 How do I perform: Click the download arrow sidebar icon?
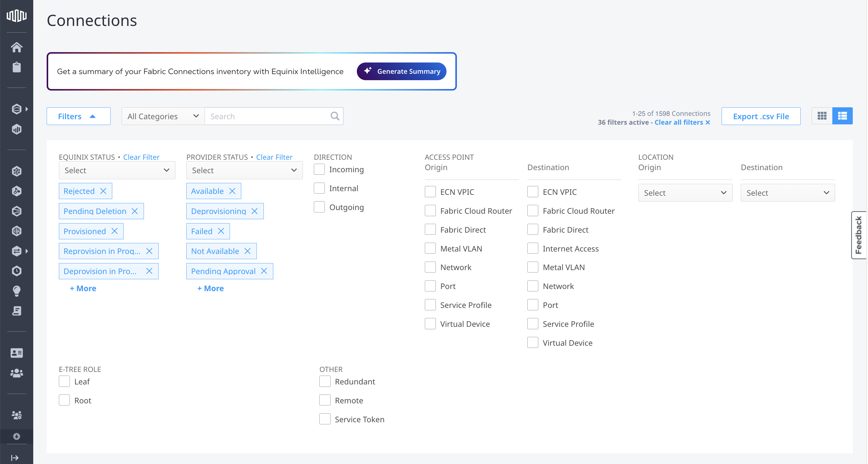point(16,436)
